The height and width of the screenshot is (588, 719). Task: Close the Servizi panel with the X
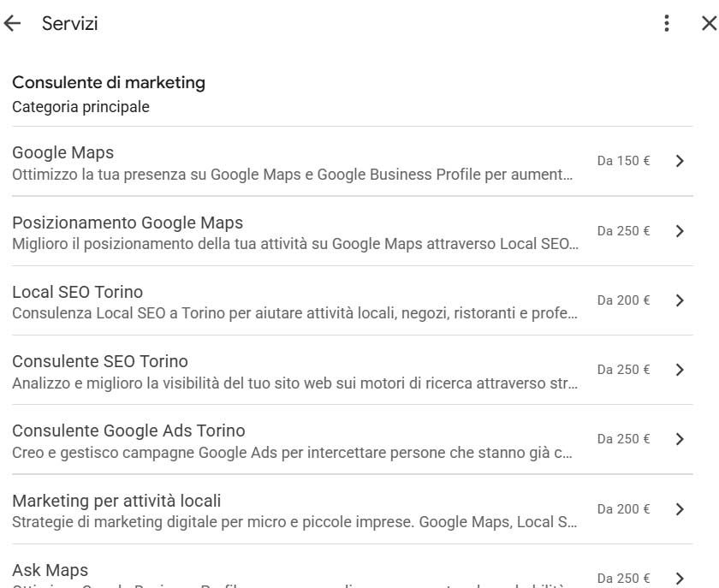(710, 23)
